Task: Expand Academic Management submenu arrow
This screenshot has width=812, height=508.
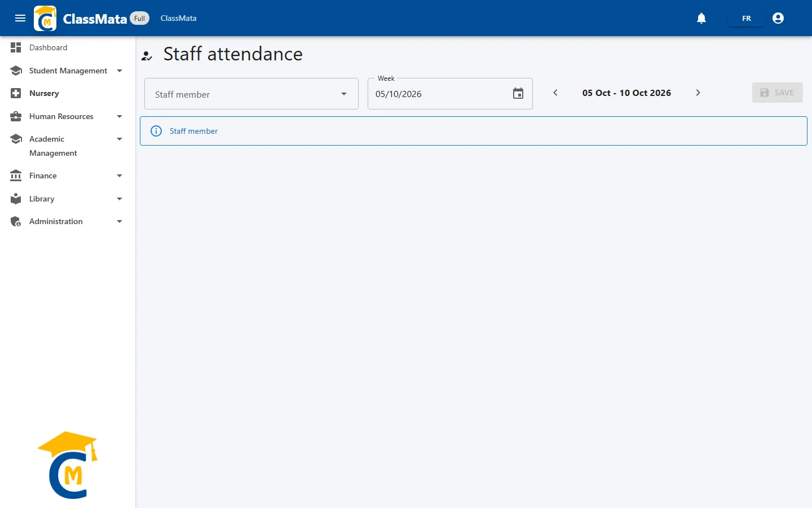Action: point(120,139)
